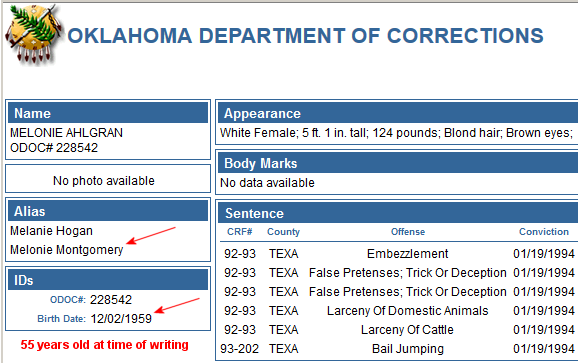This screenshot has height=363, width=578.
Task: Click the County column header
Action: click(283, 232)
